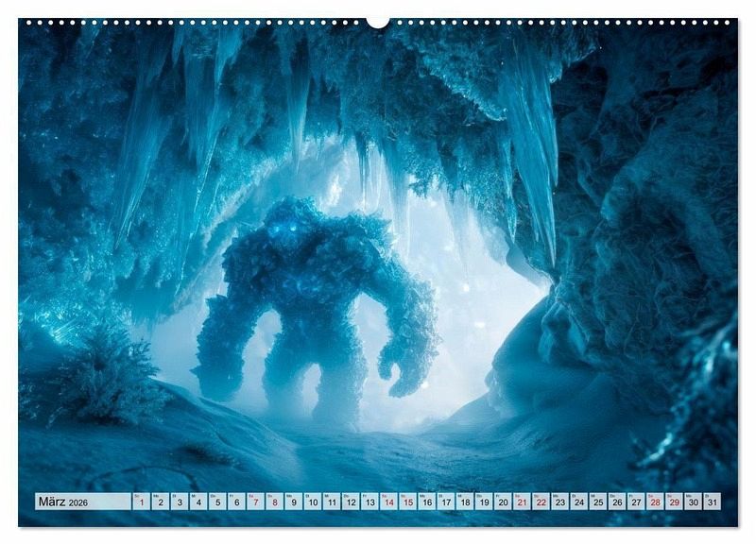This screenshot has width=756, height=545.
Task: Select day 20 in the calendar strip
Action: pos(504,502)
